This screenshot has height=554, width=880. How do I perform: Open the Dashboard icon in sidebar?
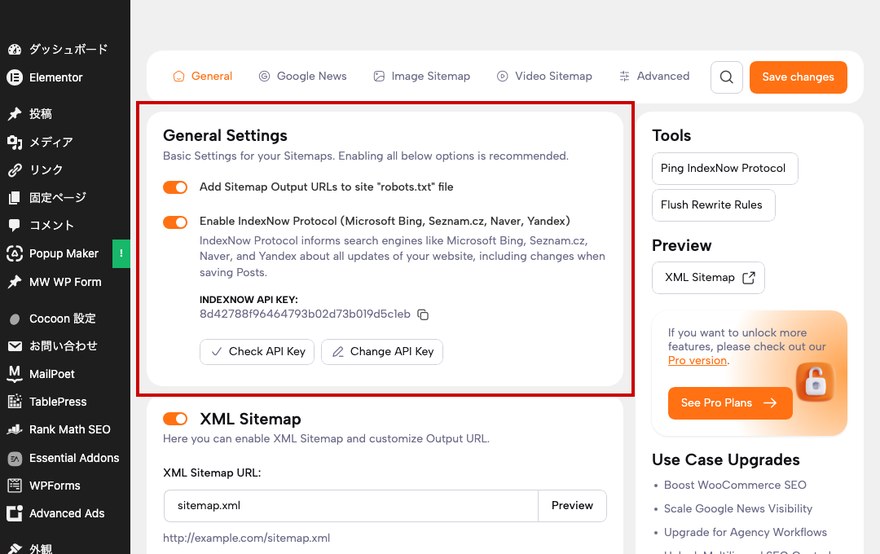(15, 49)
